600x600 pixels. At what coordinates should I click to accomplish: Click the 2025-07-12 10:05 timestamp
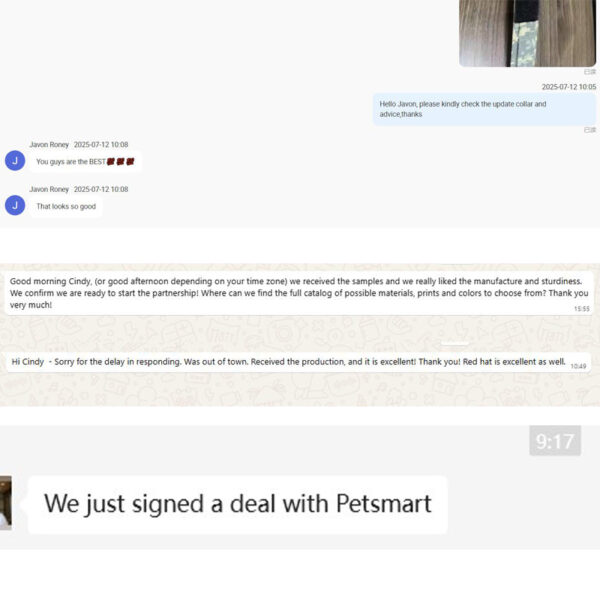point(568,87)
